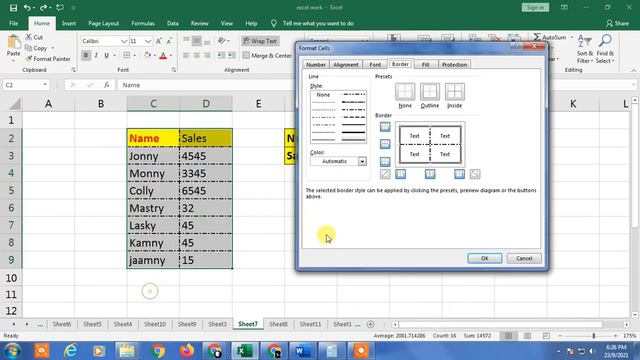This screenshot has height=360, width=640.
Task: Click the insert function fx icon
Action: (107, 85)
